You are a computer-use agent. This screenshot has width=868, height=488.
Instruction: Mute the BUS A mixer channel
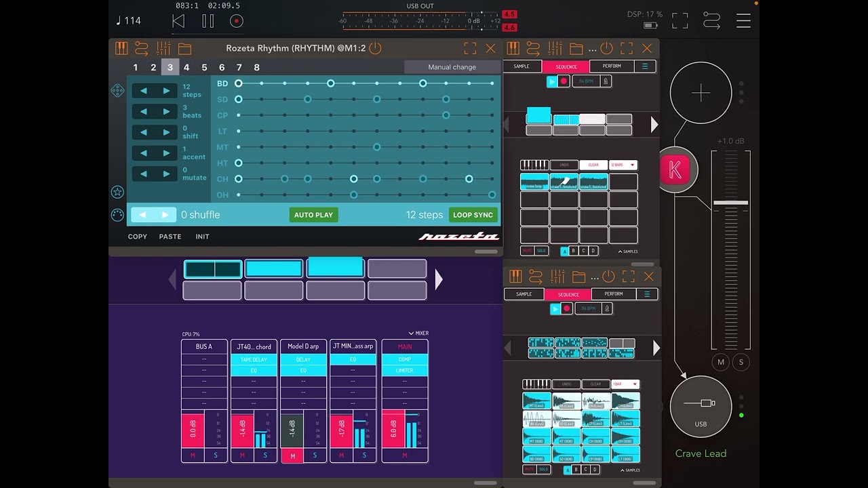point(193,455)
